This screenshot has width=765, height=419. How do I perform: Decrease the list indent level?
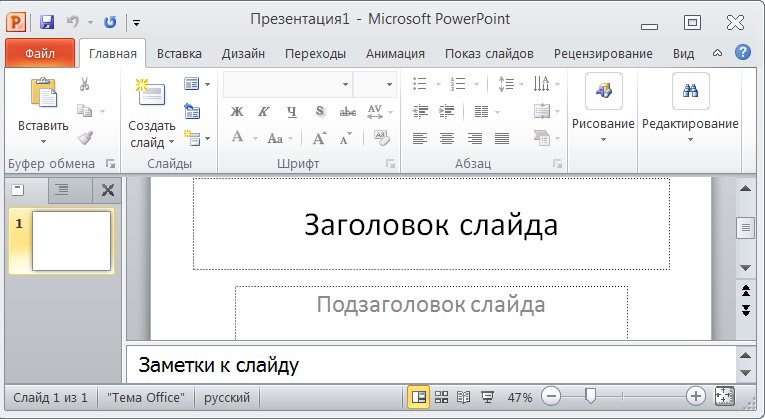[x=420, y=112]
